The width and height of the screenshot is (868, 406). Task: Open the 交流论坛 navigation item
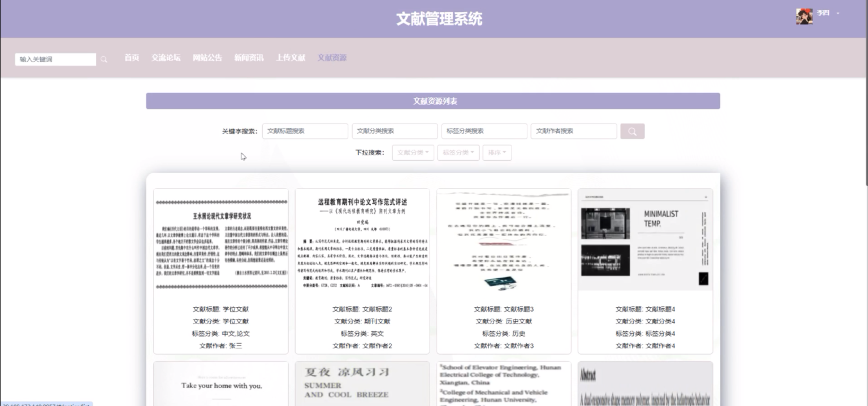[x=166, y=58]
